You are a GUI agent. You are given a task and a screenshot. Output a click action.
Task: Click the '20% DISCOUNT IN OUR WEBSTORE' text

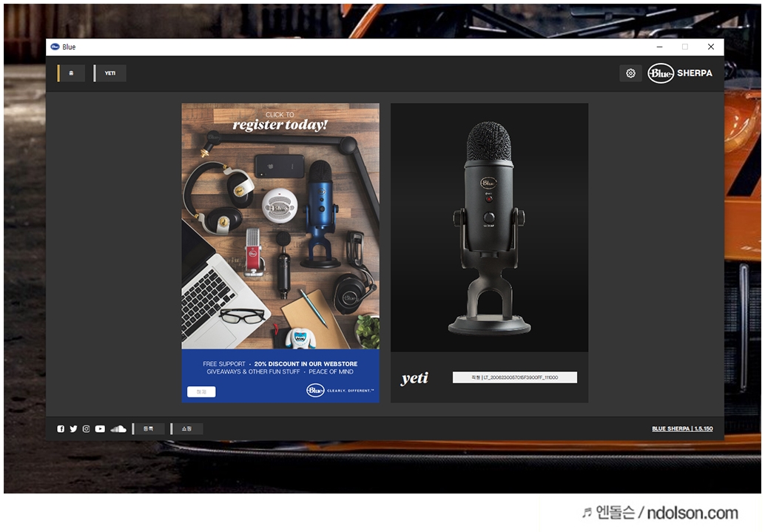pyautogui.click(x=306, y=364)
